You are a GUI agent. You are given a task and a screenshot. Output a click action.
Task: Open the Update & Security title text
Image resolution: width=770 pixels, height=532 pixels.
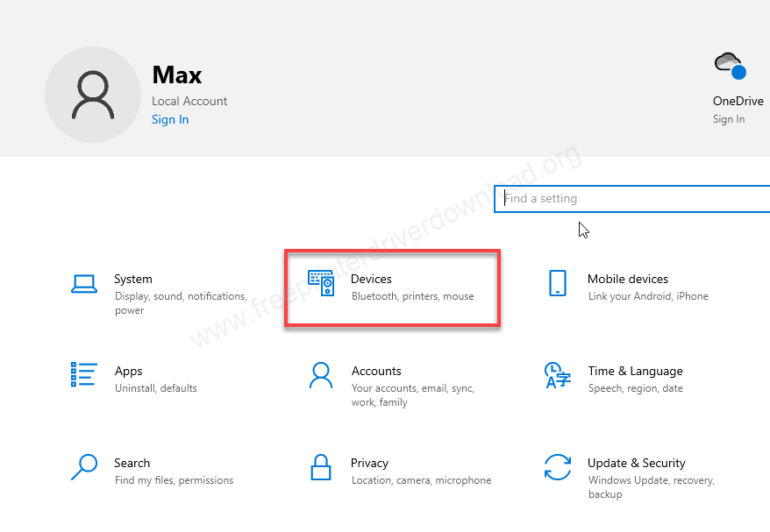point(636,464)
